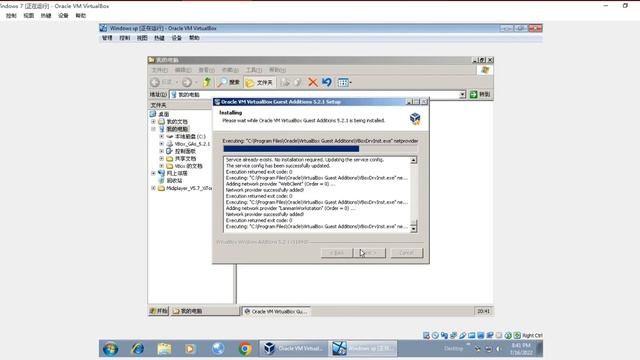Click the Forward arrow in Explorer toolbar
Viewport: 640px width, 360px height.
187,82
